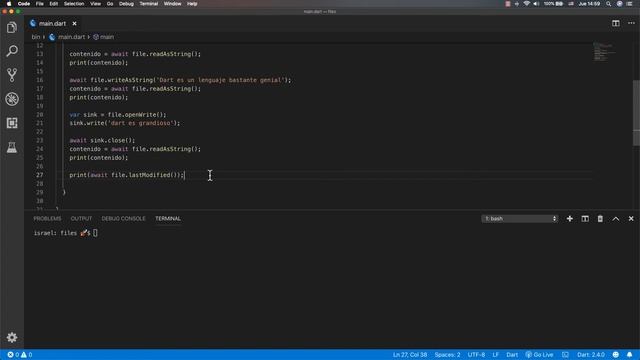Open the View menu
The height and width of the screenshot is (360, 640).
pos(96,4)
